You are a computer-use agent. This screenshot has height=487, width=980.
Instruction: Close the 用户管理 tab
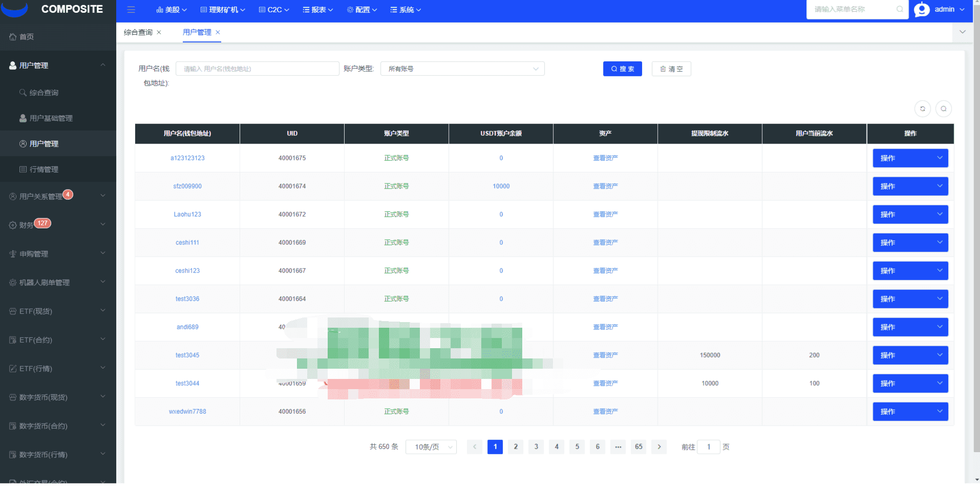218,32
